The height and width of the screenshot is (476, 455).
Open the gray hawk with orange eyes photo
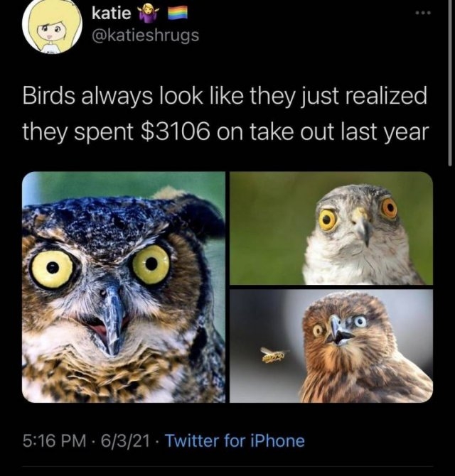331,228
